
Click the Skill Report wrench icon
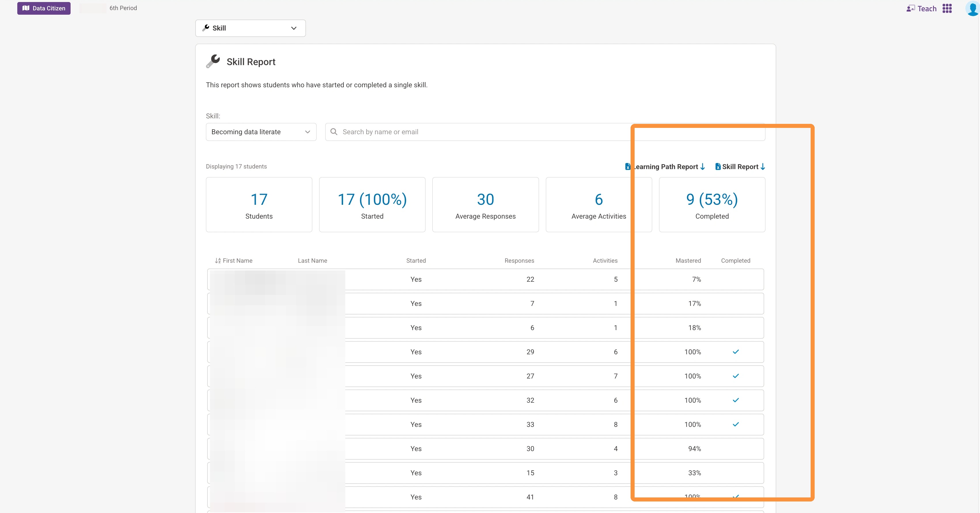(213, 61)
